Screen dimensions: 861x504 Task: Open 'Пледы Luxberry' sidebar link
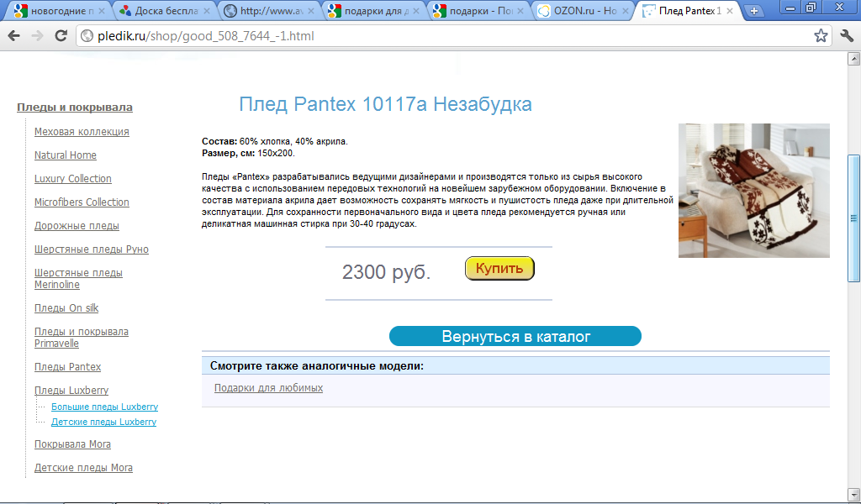71,391
